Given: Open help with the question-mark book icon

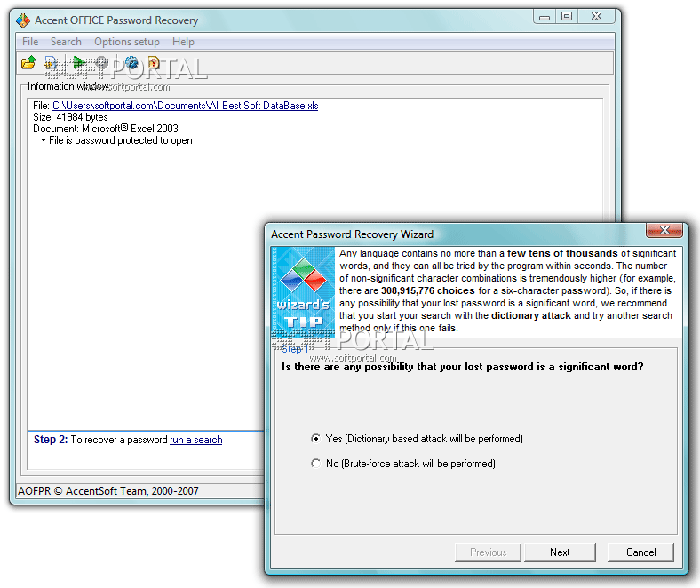Looking at the screenshot, I should pos(154,63).
